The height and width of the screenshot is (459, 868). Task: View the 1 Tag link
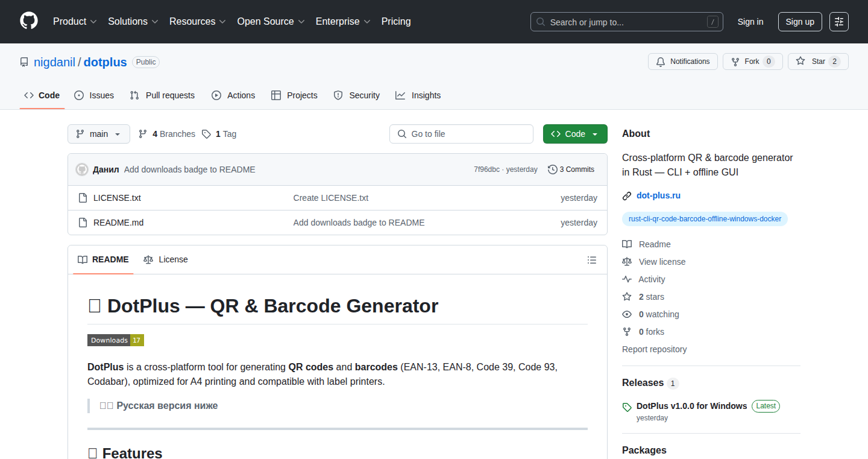(219, 134)
